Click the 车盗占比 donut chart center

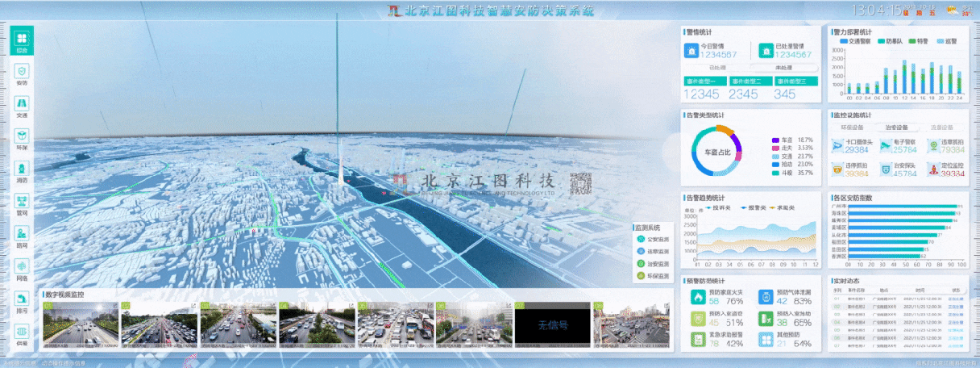[716, 152]
